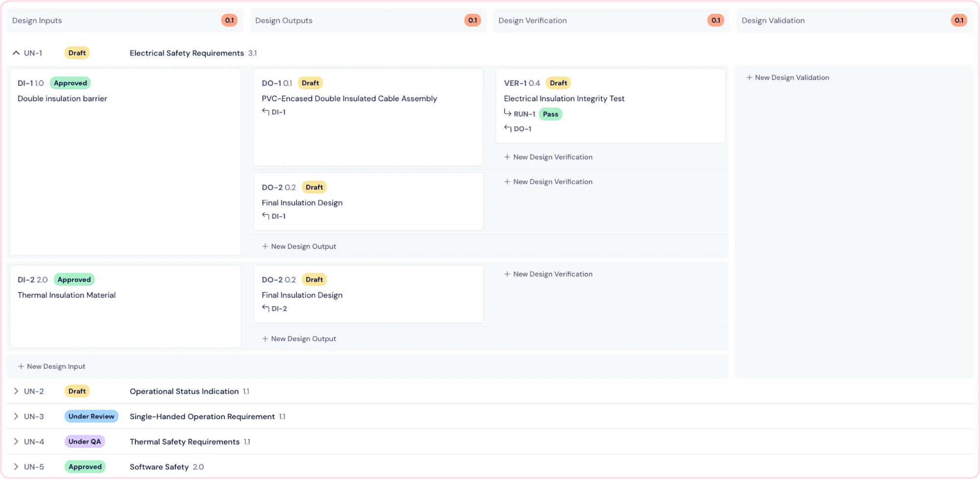Click the DI-1 back-link arrow in DO-1 card
The image size is (980, 479).
click(266, 112)
